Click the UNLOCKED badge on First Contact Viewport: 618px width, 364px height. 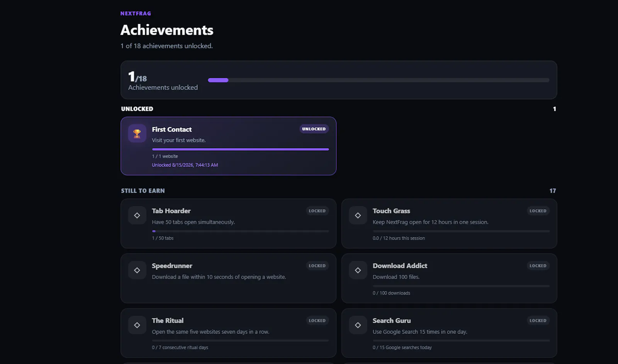coord(314,129)
